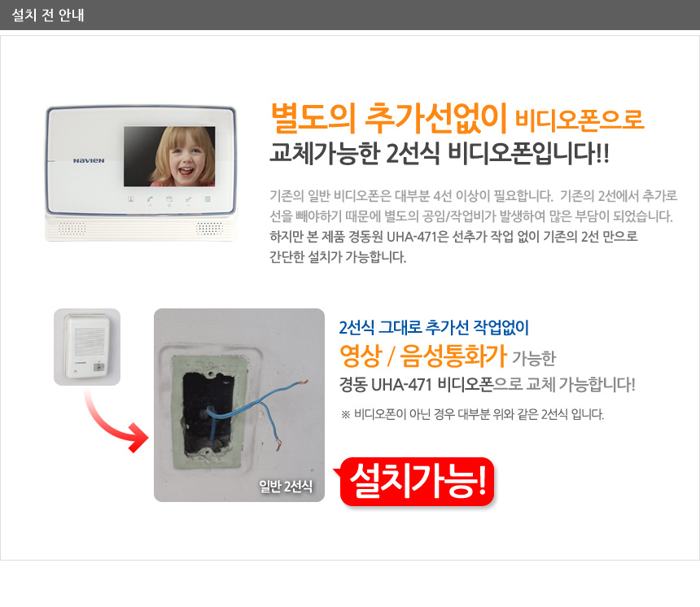
Task: Click the right speaker grille of videophone
Action: [209, 228]
